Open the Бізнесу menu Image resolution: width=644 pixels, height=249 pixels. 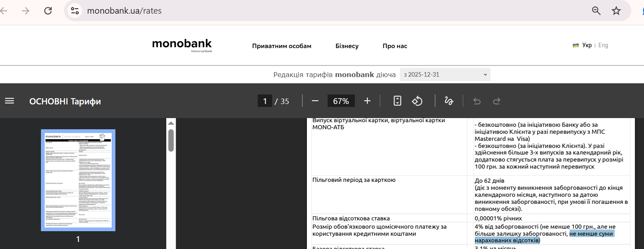coord(347,46)
